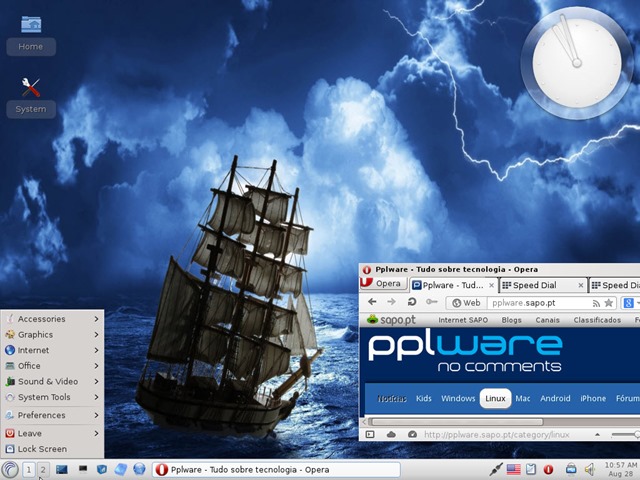640x480 pixels.
Task: Open the System desktop shortcut
Action: [x=31, y=98]
